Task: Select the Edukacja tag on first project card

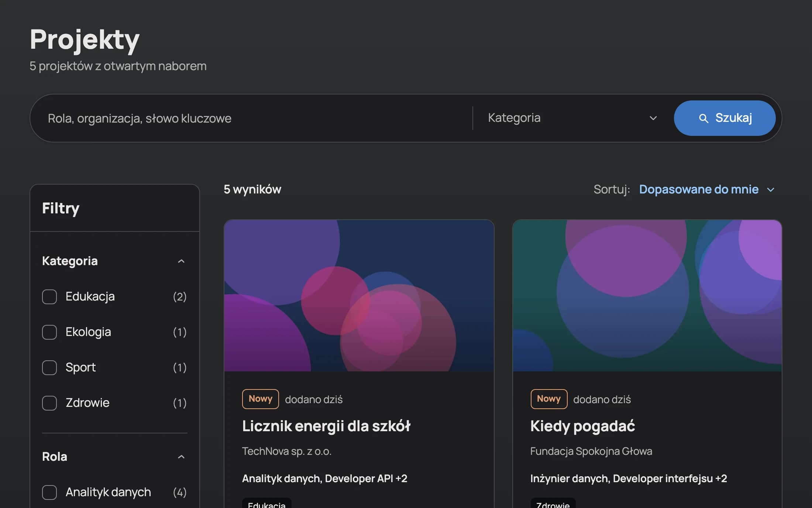Action: point(266,504)
